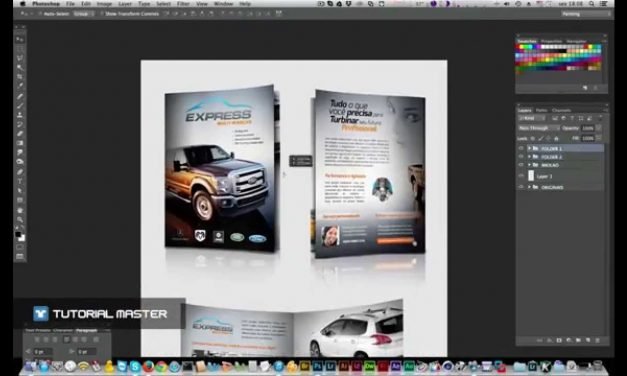
Task: Enable Show Transform Controls checkbox
Action: (101, 14)
